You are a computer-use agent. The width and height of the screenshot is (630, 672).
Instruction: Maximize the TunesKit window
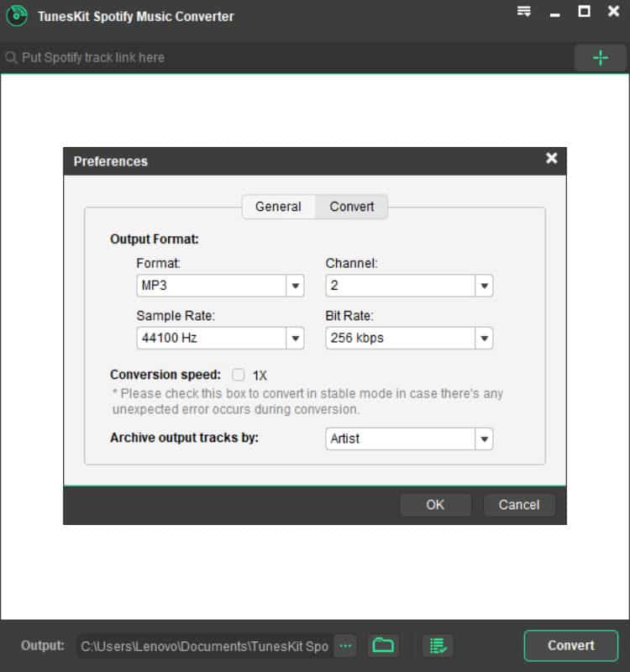tap(584, 11)
